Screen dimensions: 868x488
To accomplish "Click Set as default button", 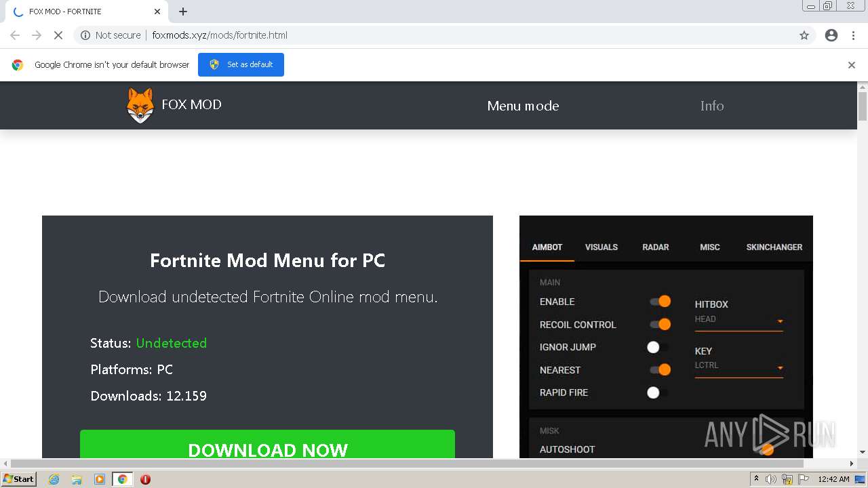I will pyautogui.click(x=241, y=64).
